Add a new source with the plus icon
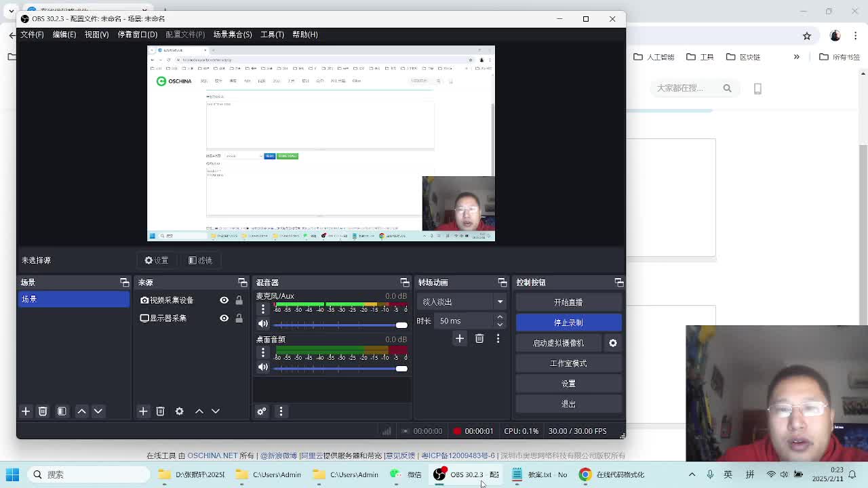868x488 pixels. 143,411
